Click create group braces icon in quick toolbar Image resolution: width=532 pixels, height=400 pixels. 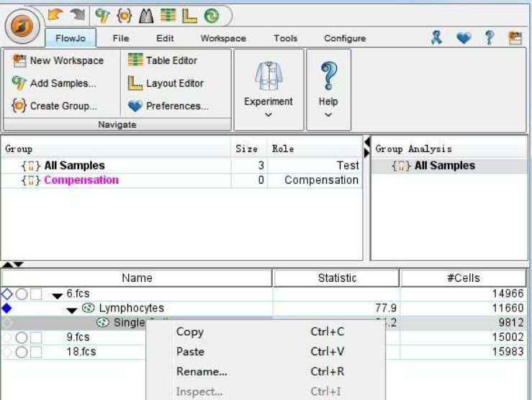(124, 16)
